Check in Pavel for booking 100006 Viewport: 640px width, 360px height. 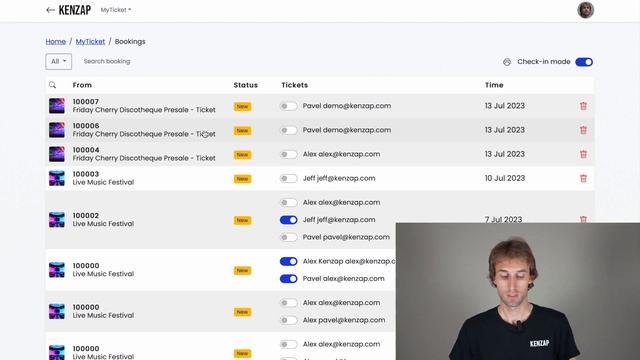(289, 130)
